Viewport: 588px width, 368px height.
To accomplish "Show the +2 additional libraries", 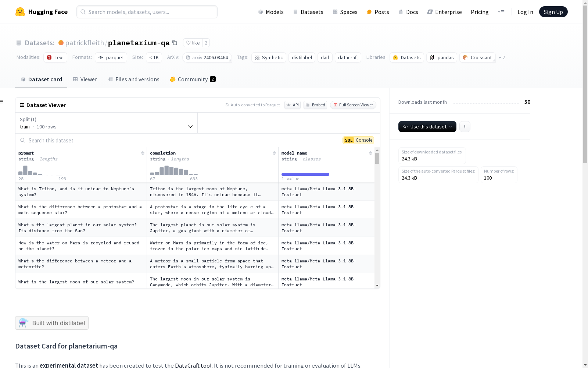I will (502, 57).
